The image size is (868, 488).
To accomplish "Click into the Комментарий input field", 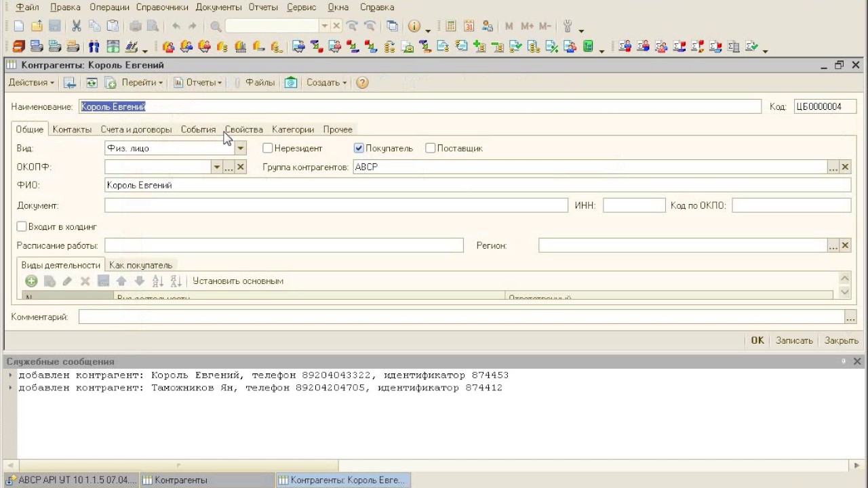I will (x=461, y=317).
